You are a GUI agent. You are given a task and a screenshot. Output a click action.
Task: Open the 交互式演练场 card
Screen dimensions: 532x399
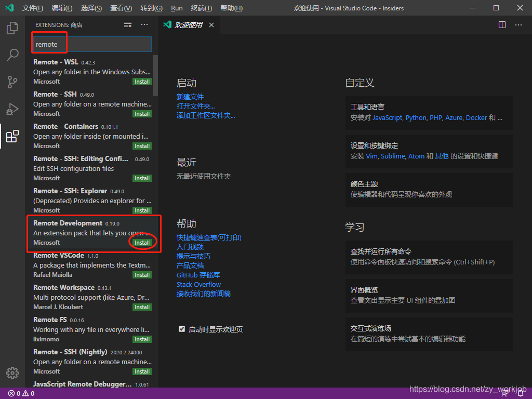(x=429, y=334)
